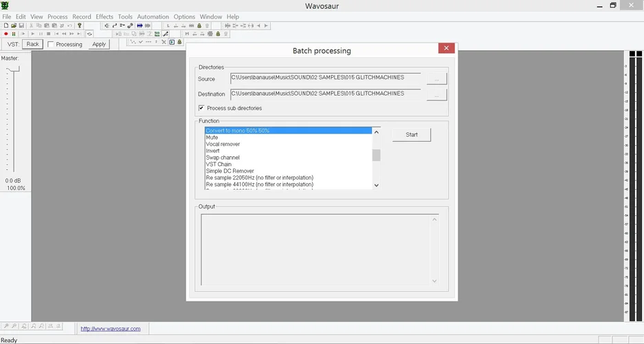This screenshot has height=344, width=644.
Task: Click the VST Rack button
Action: coord(32,44)
